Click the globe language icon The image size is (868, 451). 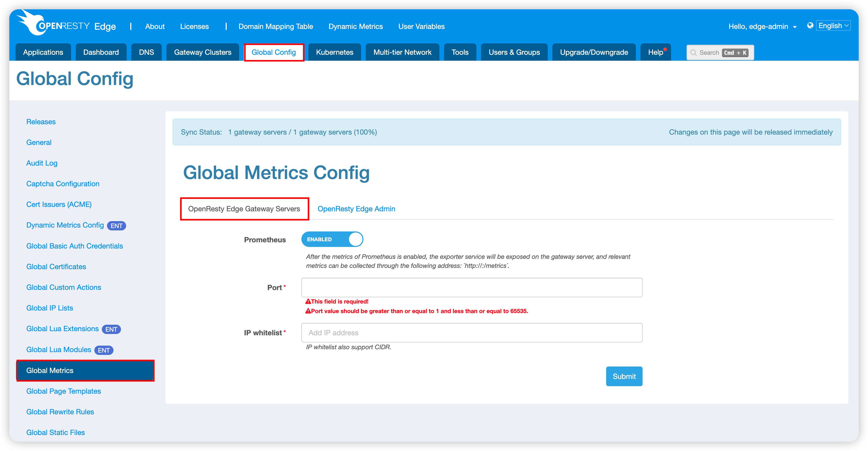coord(810,26)
